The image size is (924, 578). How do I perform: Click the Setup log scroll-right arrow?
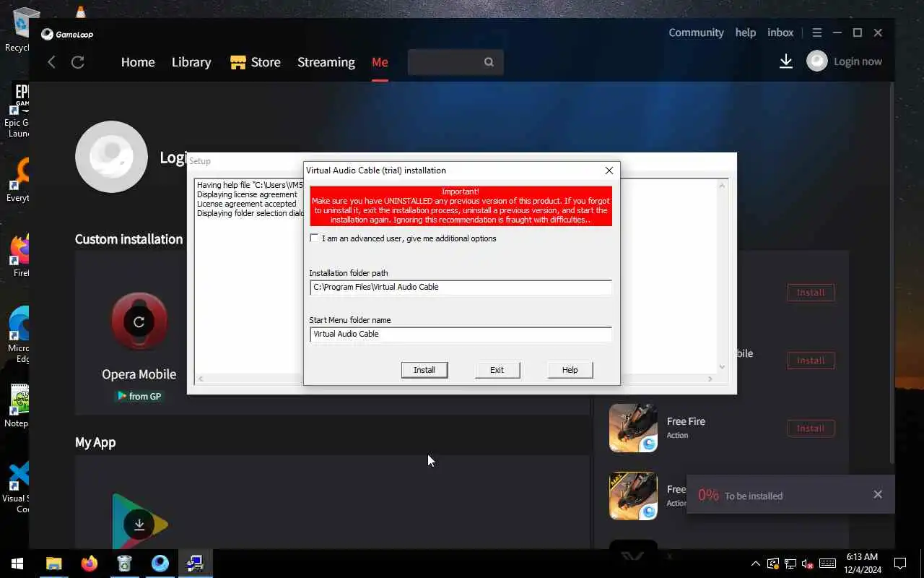pos(710,379)
